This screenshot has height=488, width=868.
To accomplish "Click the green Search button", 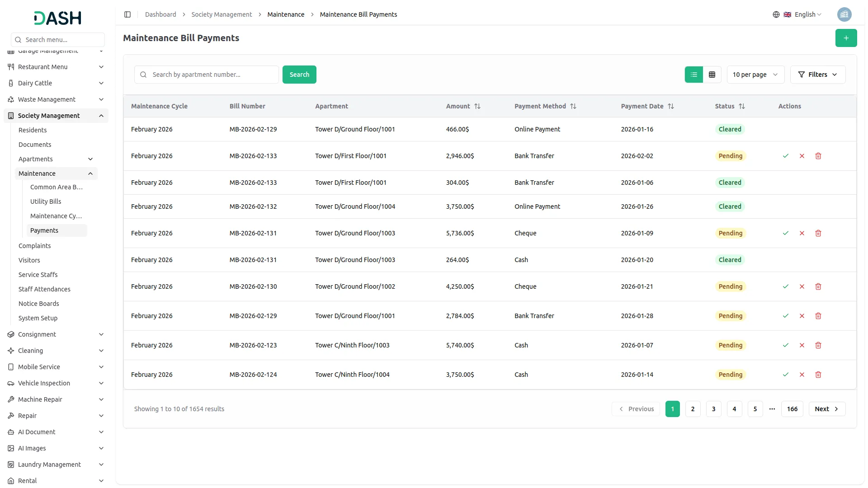I will pos(299,75).
